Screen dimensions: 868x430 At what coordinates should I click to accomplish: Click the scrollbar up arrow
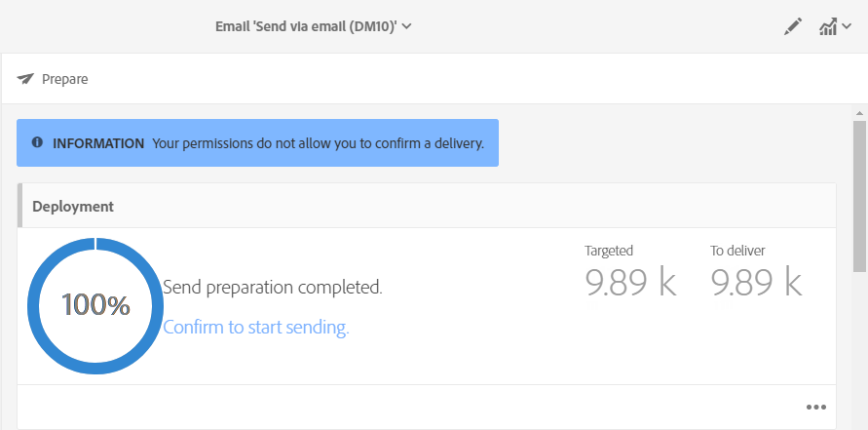[859, 113]
